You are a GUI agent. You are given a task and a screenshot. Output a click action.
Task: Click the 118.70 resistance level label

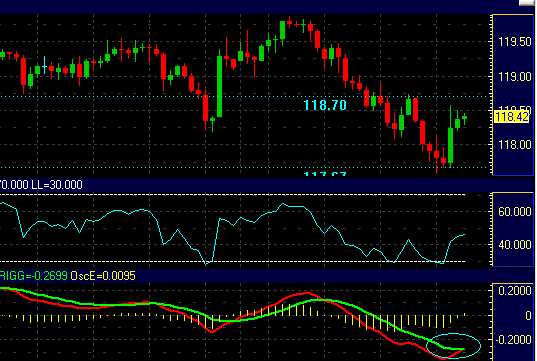[x=325, y=105]
